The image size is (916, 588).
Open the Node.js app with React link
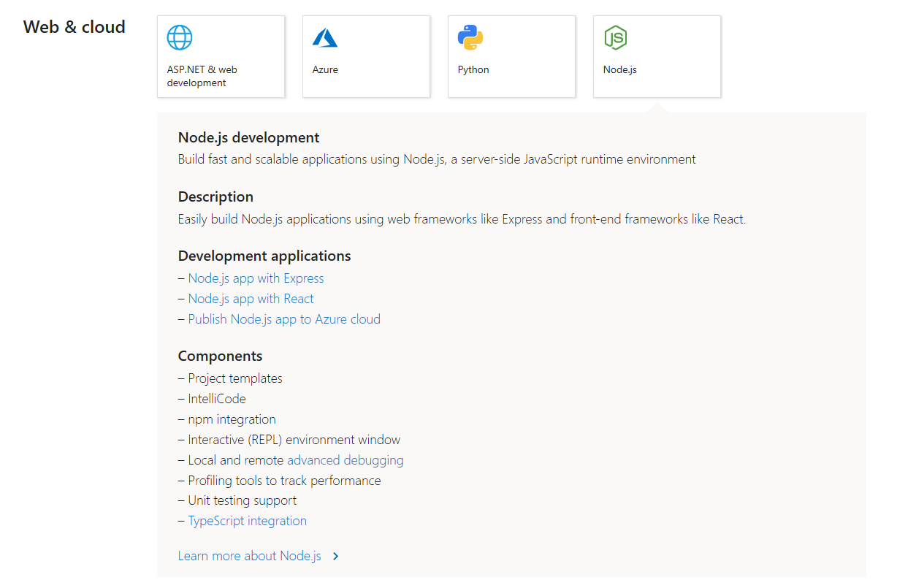(251, 299)
